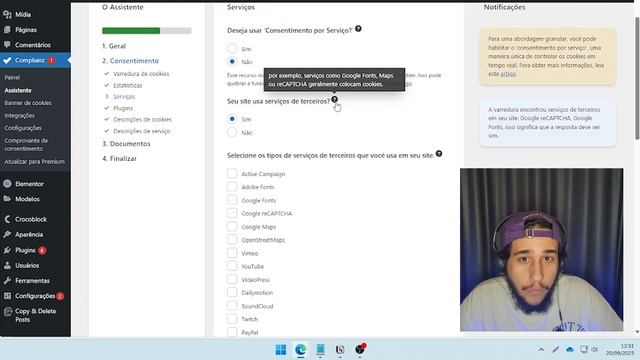This screenshot has height=360, width=640.
Task: Open the Aparência brush icon
Action: (7, 234)
